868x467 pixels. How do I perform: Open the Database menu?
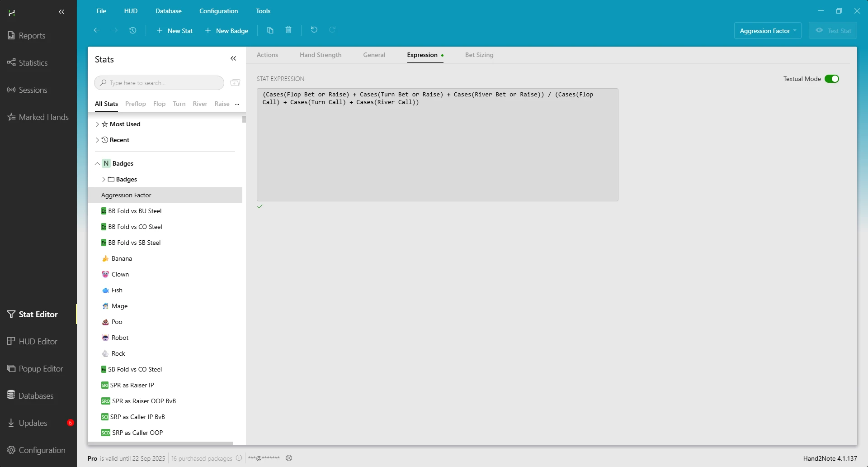tap(168, 11)
